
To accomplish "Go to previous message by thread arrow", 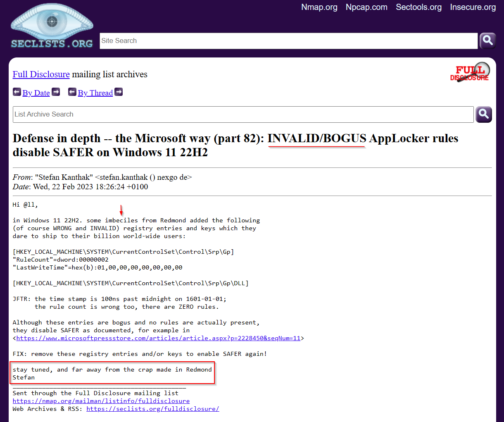I will click(x=72, y=92).
